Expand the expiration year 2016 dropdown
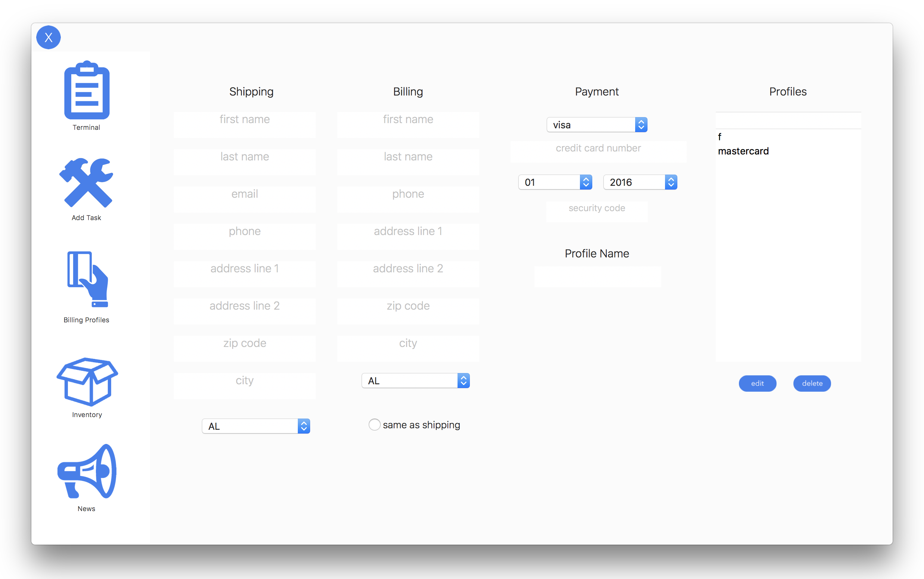This screenshot has height=579, width=924. (640, 182)
